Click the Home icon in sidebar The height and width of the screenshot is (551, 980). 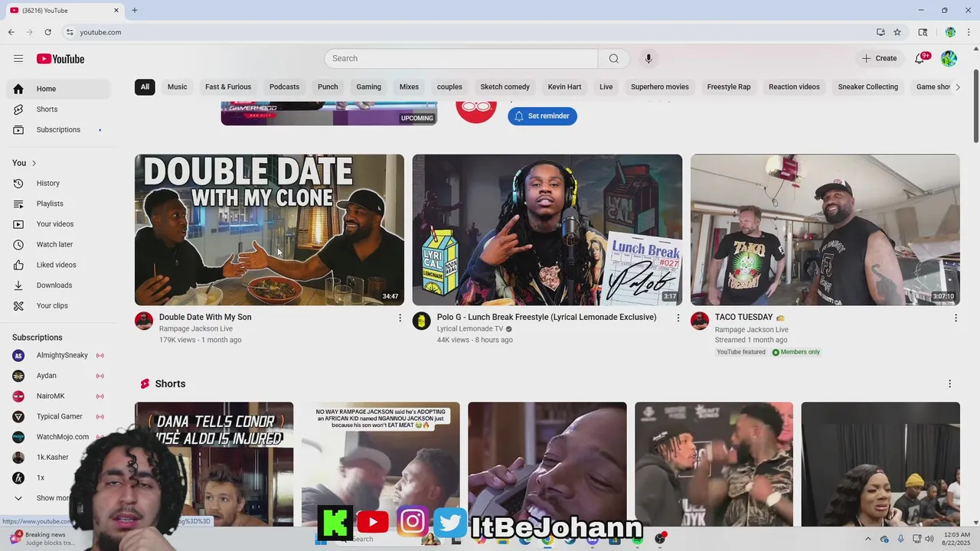(18, 89)
